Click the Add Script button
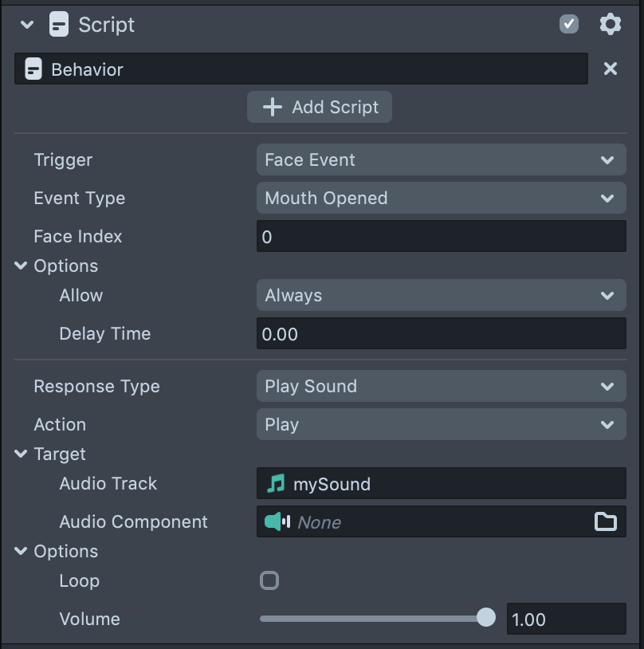The image size is (644, 649). pos(320,107)
